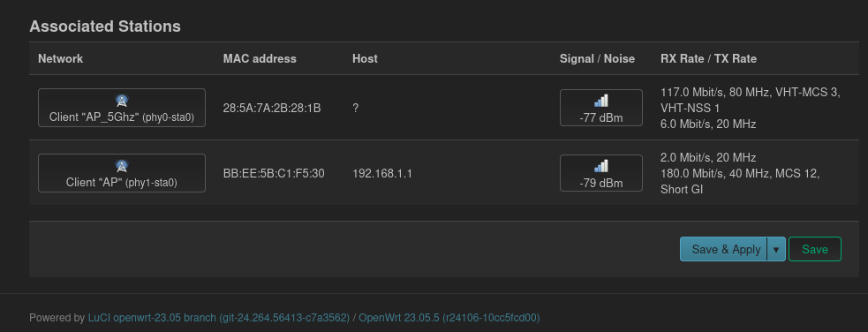Click the Associated Stations heading
Viewport: 868px width, 332px height.
pos(105,26)
